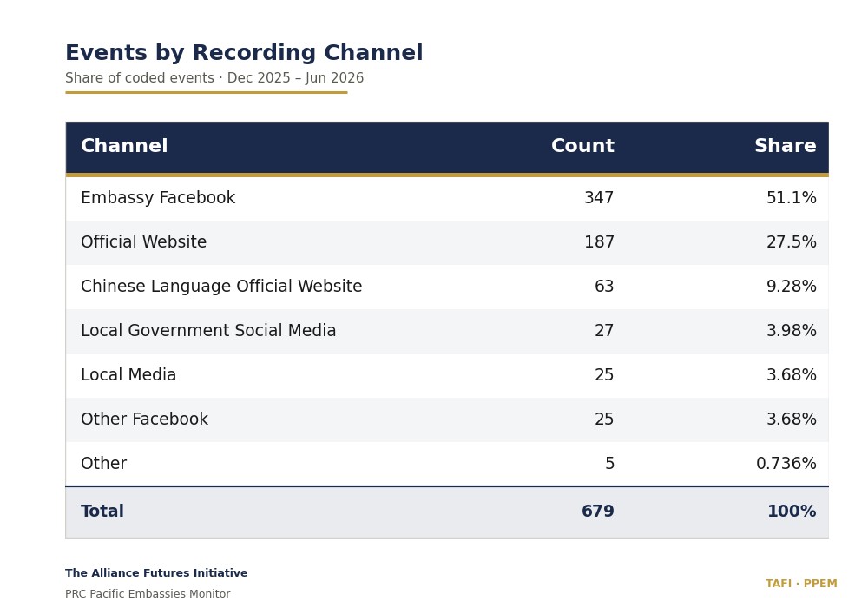Click the "TAFI · PPEM" footer tag
This screenshot has width=868, height=608.
[x=801, y=584]
